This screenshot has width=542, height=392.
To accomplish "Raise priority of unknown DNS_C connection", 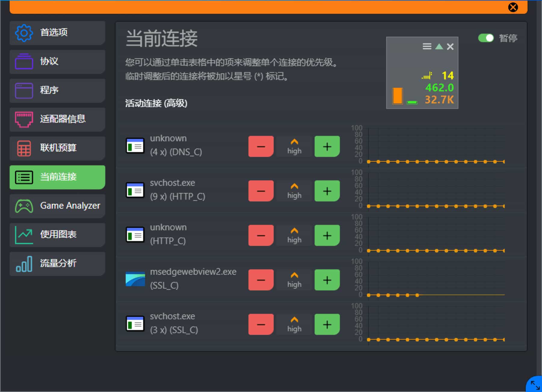I will pyautogui.click(x=327, y=146).
